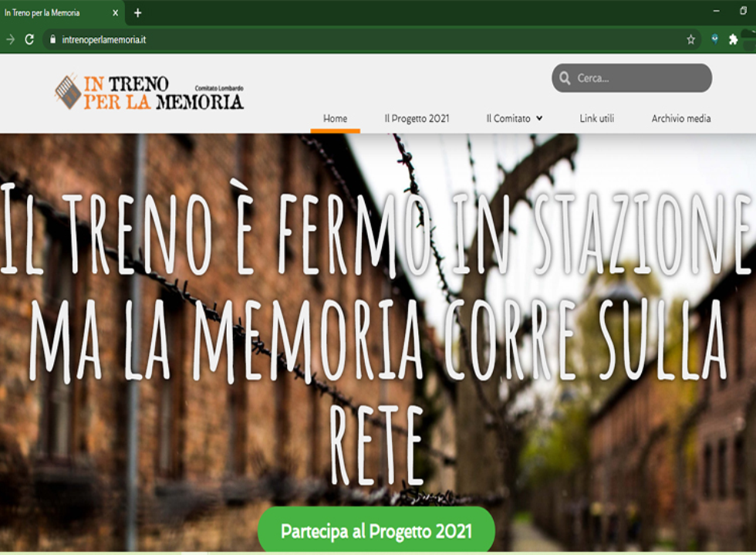
Task: Click the search magnifier icon
Action: pos(565,78)
